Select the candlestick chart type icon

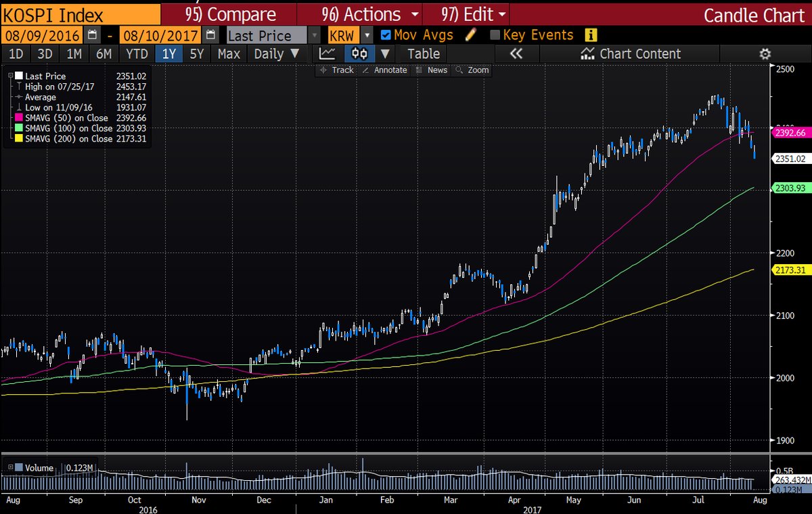360,54
